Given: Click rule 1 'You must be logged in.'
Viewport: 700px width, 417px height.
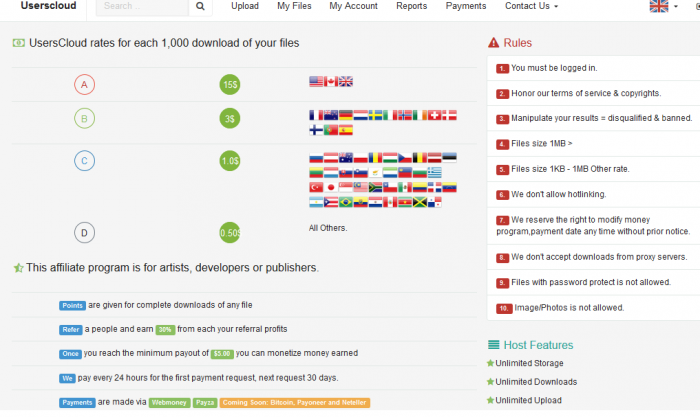Looking at the screenshot, I should tap(554, 68).
